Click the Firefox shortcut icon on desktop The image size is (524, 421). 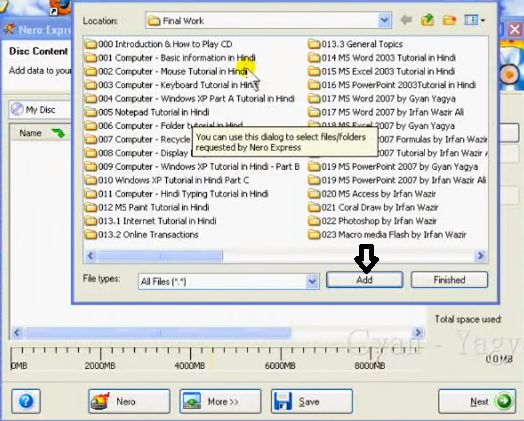tap(60, 7)
